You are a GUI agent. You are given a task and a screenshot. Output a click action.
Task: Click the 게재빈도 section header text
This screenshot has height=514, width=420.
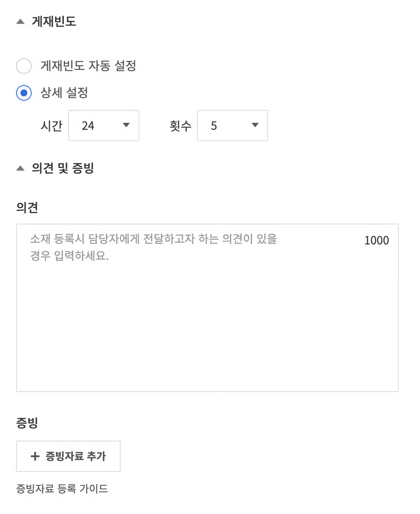click(x=54, y=21)
